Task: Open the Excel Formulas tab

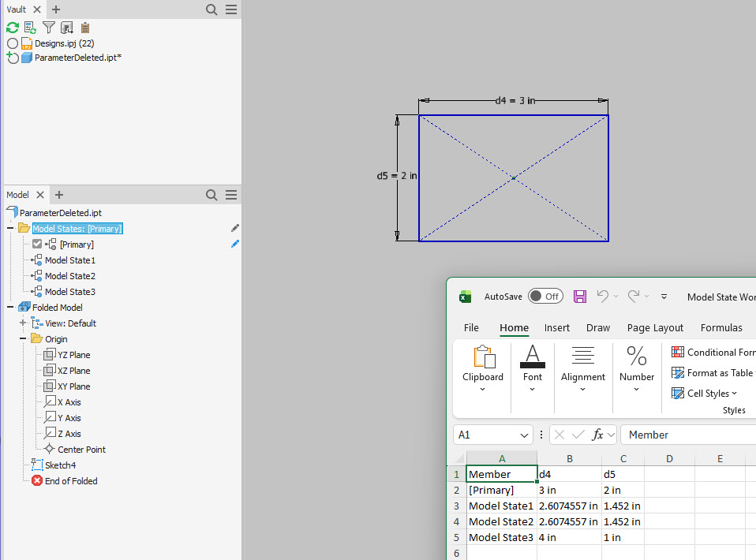Action: [x=721, y=327]
